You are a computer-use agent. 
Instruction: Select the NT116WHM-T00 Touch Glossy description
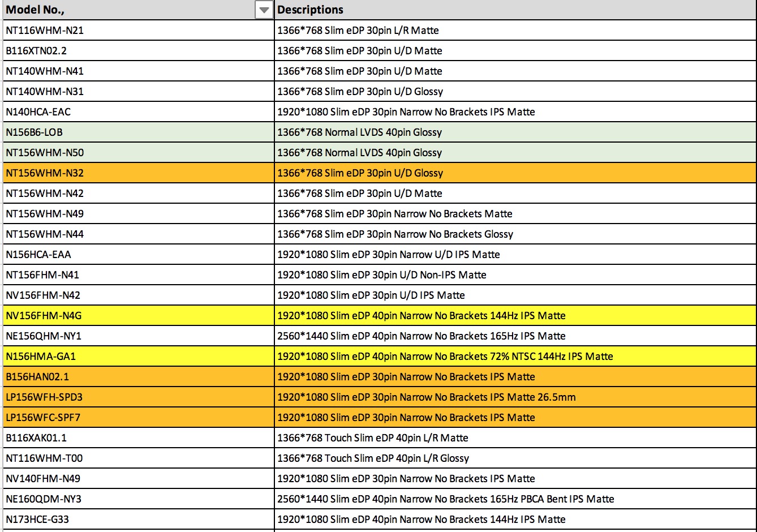[515, 458]
